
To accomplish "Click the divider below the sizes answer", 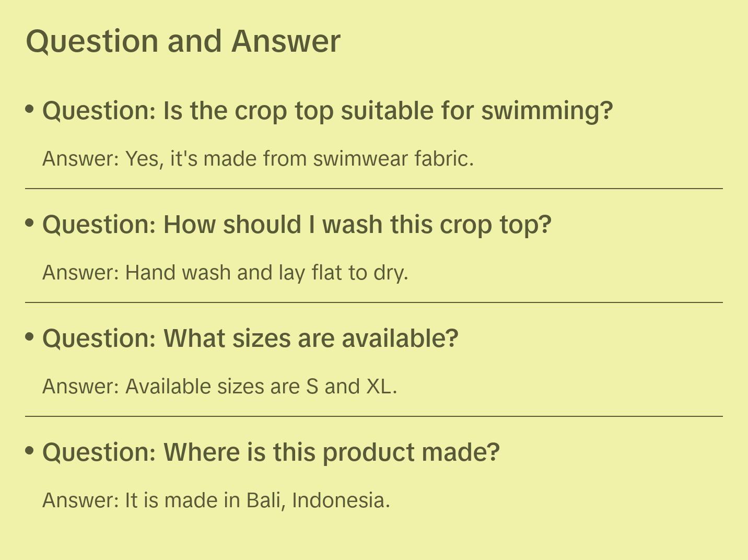I will [373, 416].
